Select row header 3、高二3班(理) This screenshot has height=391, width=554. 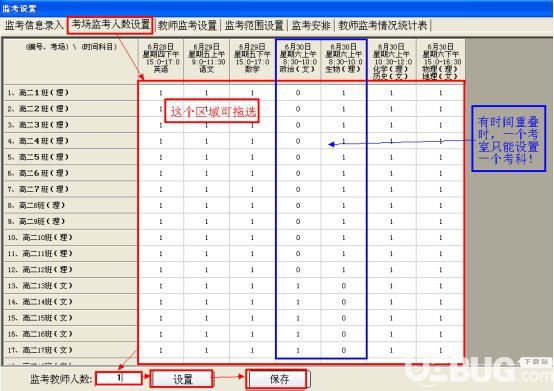pyautogui.click(x=70, y=125)
